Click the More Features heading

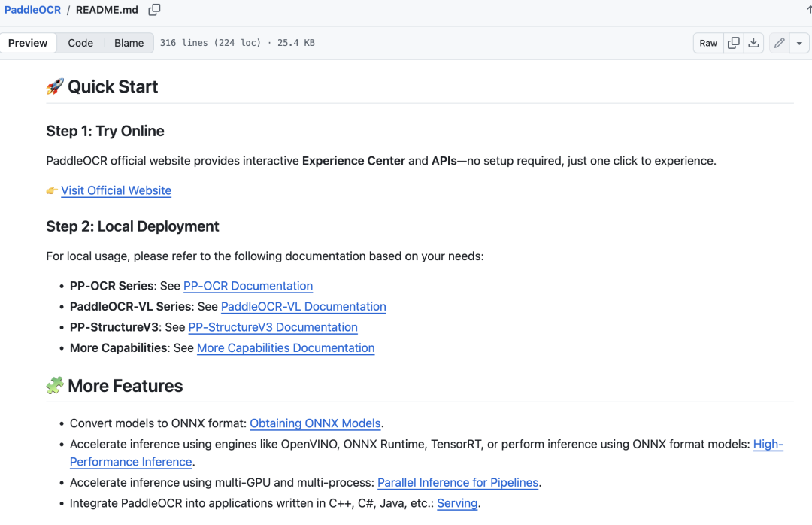click(x=126, y=386)
